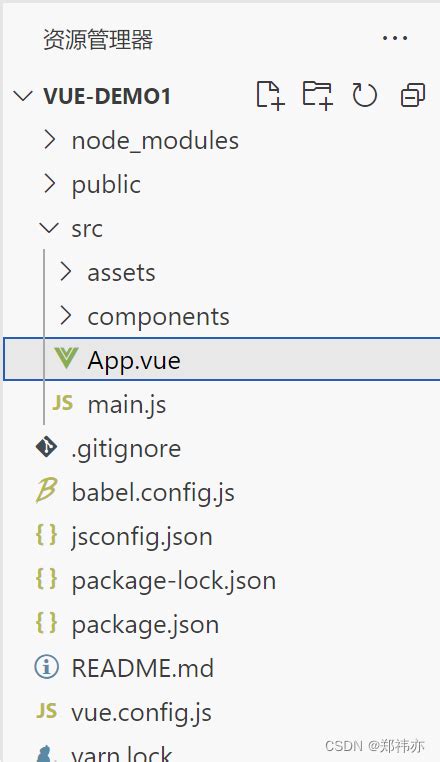Viewport: 440px width, 762px height.
Task: Expand the components folder
Action: click(66, 316)
